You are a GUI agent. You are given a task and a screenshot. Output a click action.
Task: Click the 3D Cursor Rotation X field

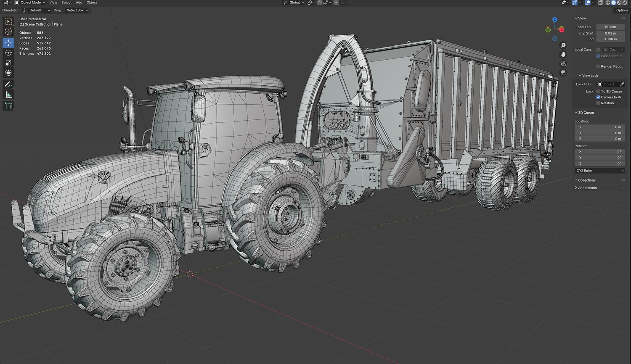pyautogui.click(x=600, y=152)
